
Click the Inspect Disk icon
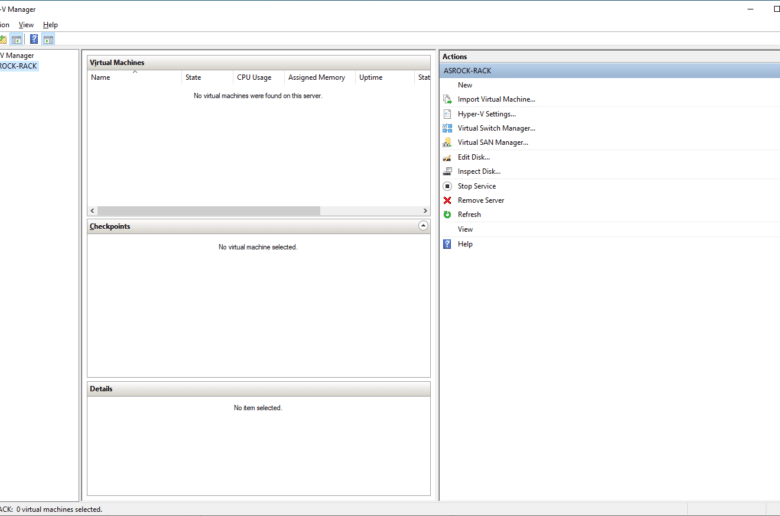447,172
